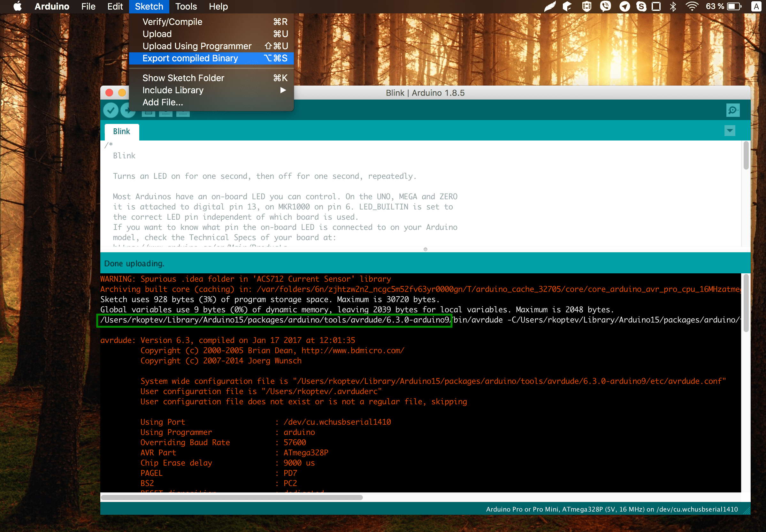Click the Verify checkmark toolbar button
The height and width of the screenshot is (532, 766).
(x=111, y=110)
